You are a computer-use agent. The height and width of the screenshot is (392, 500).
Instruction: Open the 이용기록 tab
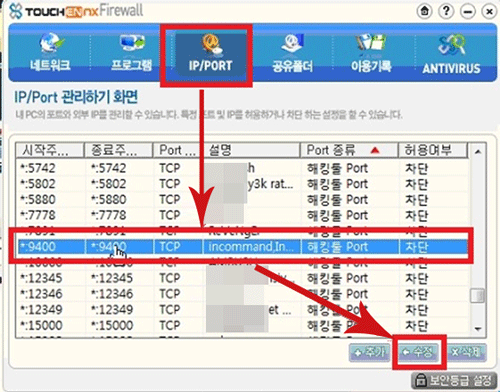(x=371, y=53)
